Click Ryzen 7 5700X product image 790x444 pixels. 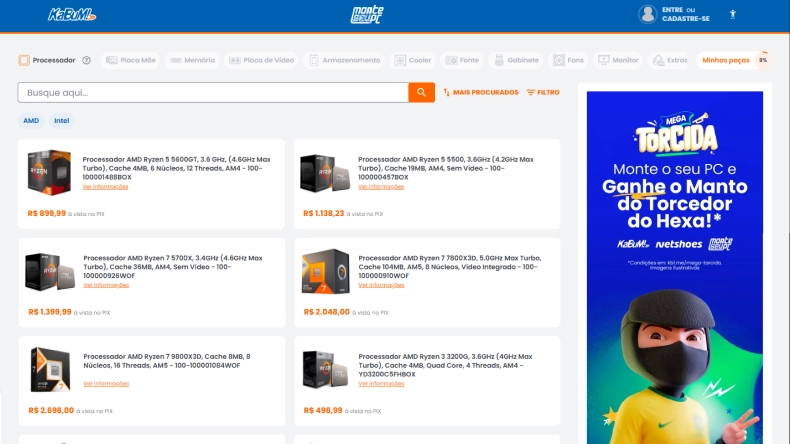(x=50, y=272)
